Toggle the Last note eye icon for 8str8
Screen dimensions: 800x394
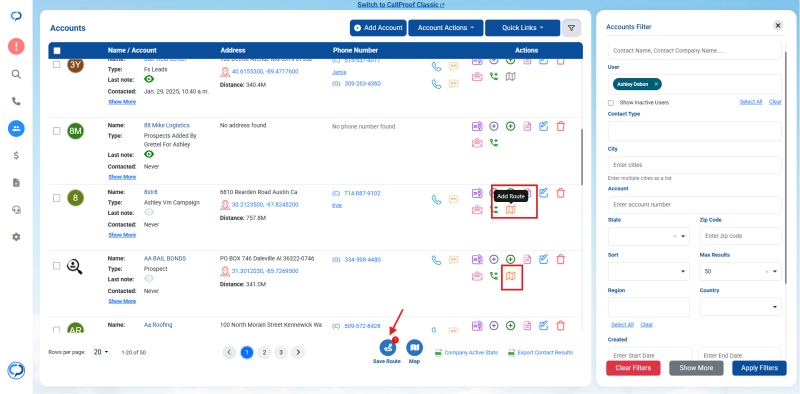[149, 212]
